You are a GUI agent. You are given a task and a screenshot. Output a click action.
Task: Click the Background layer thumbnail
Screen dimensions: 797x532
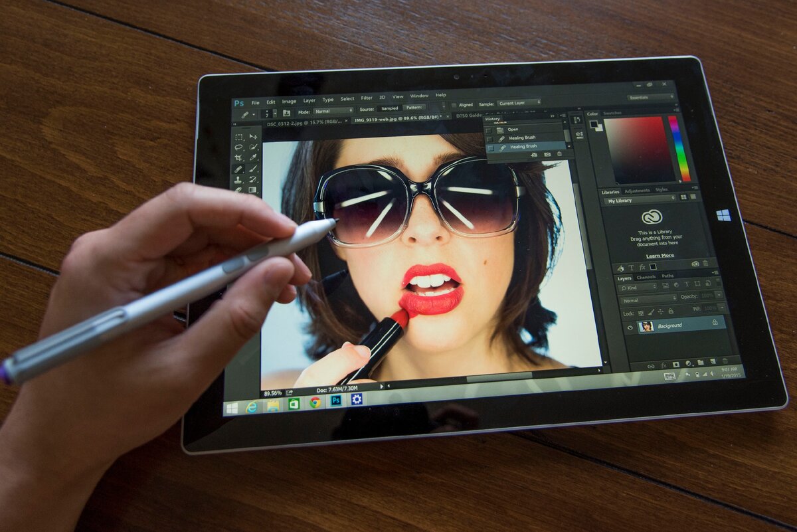(x=646, y=327)
